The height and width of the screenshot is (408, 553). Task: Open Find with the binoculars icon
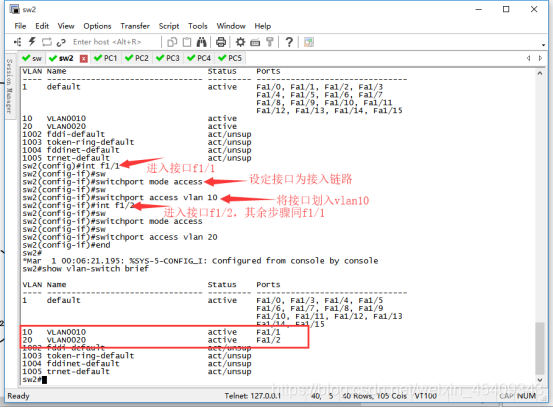[201, 42]
